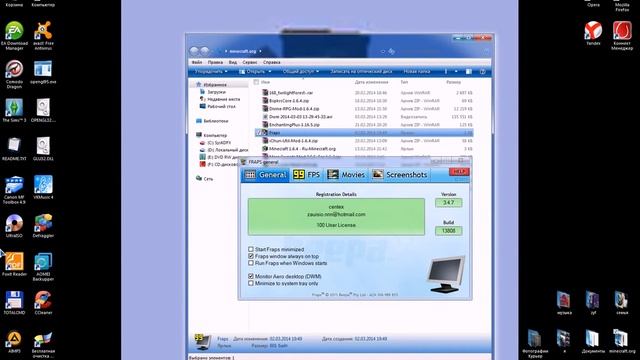Open EA Download Manager desktop shortcut

[x=14, y=36]
